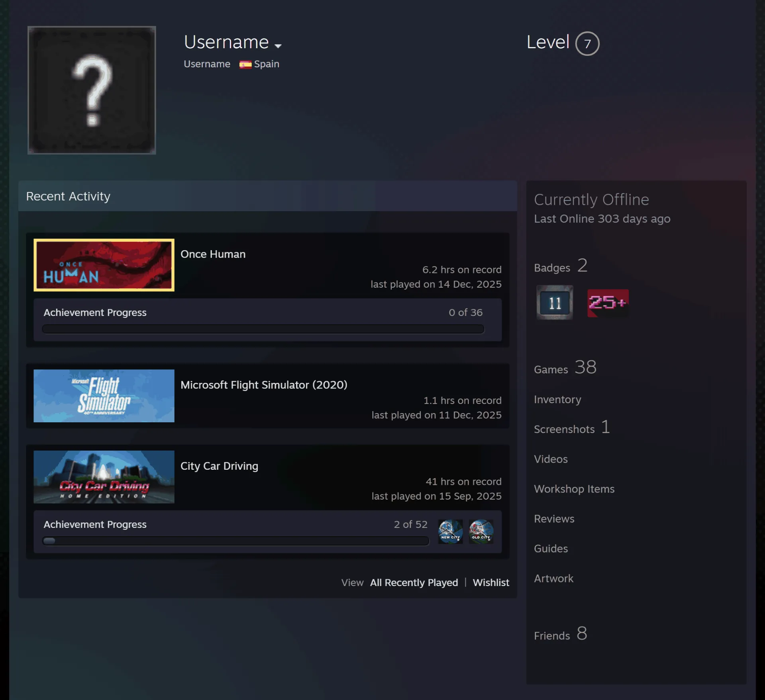The width and height of the screenshot is (765, 700).
Task: Click the New City achievement icon
Action: coord(450,531)
